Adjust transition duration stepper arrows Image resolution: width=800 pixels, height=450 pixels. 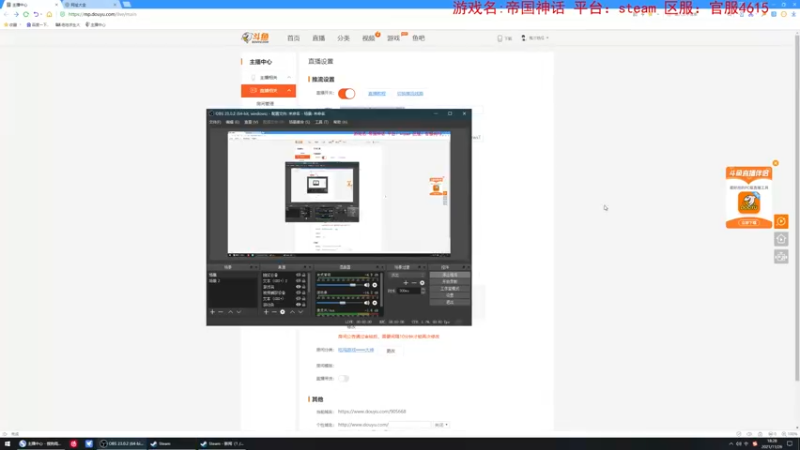(423, 291)
